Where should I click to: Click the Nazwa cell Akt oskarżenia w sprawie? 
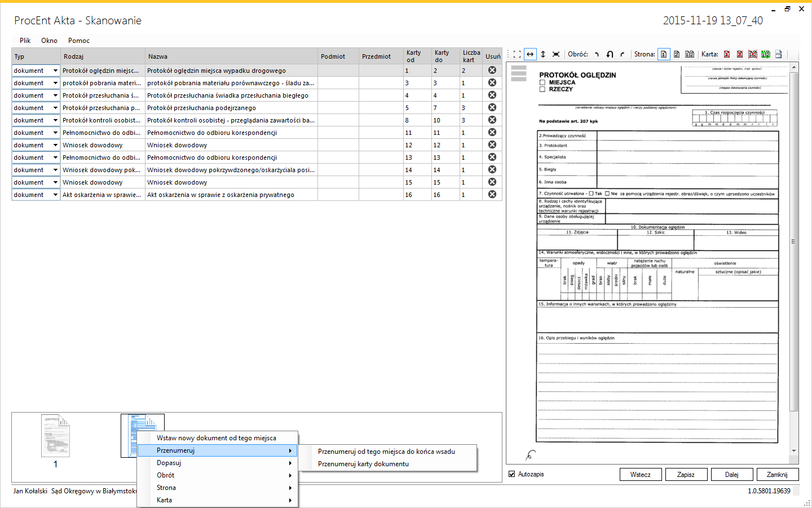(x=232, y=195)
